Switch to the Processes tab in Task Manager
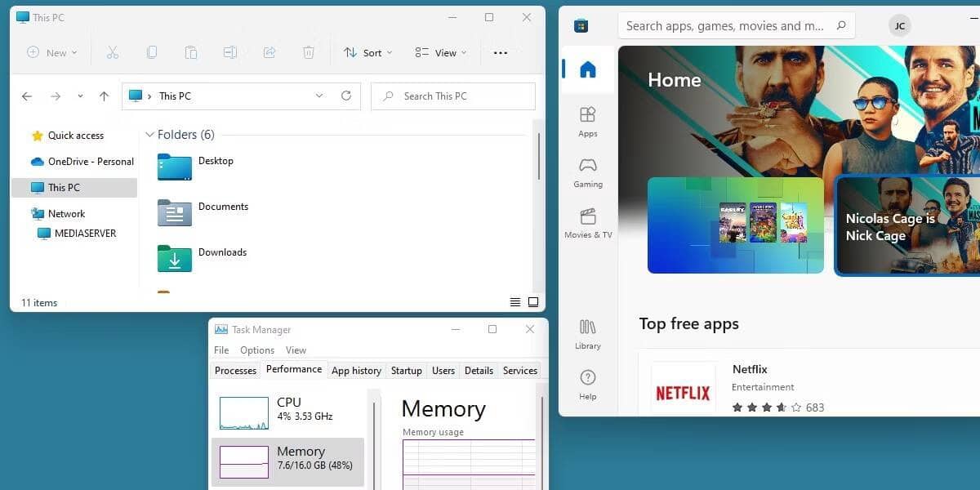This screenshot has width=980, height=490. coord(235,371)
